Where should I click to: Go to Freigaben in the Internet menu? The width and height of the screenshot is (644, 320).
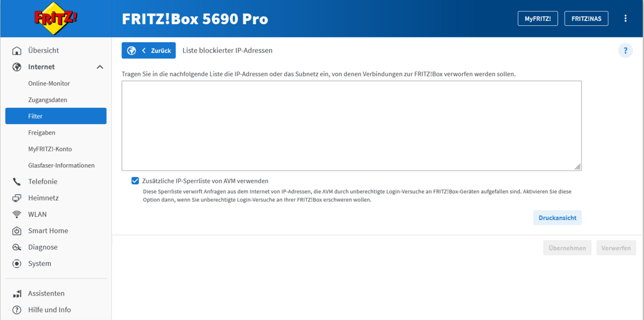point(42,133)
